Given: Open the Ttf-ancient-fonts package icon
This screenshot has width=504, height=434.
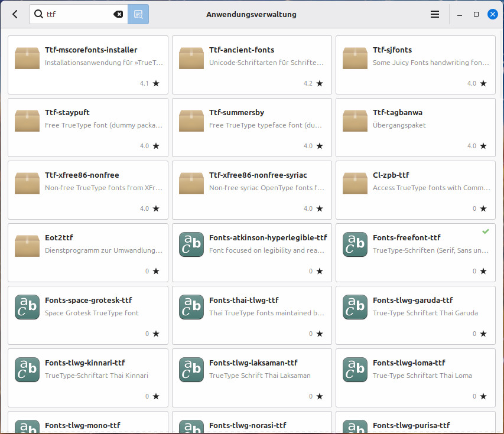Looking at the screenshot, I should tap(191, 57).
